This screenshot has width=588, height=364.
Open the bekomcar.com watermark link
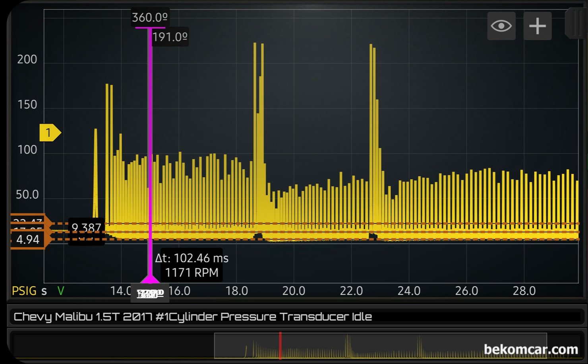[531, 349]
